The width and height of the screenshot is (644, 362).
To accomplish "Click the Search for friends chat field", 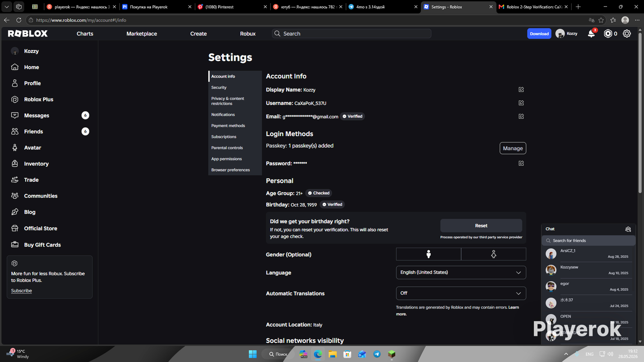I will coord(589,241).
